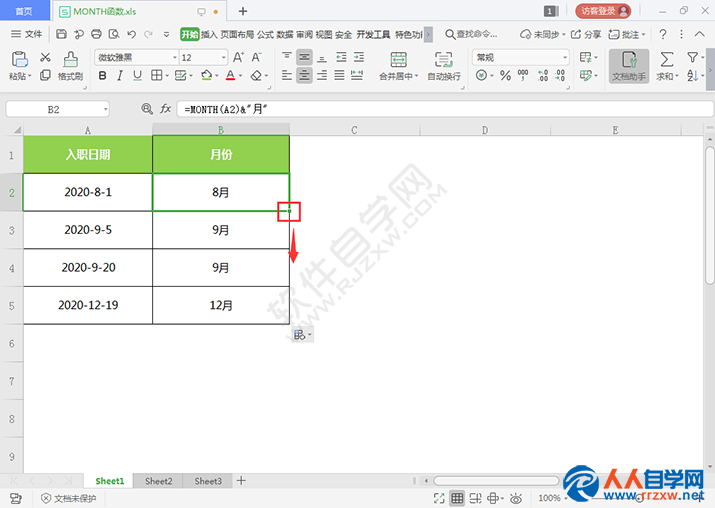This screenshot has width=715, height=508.
Task: Toggle Underline formatting
Action: 137,75
